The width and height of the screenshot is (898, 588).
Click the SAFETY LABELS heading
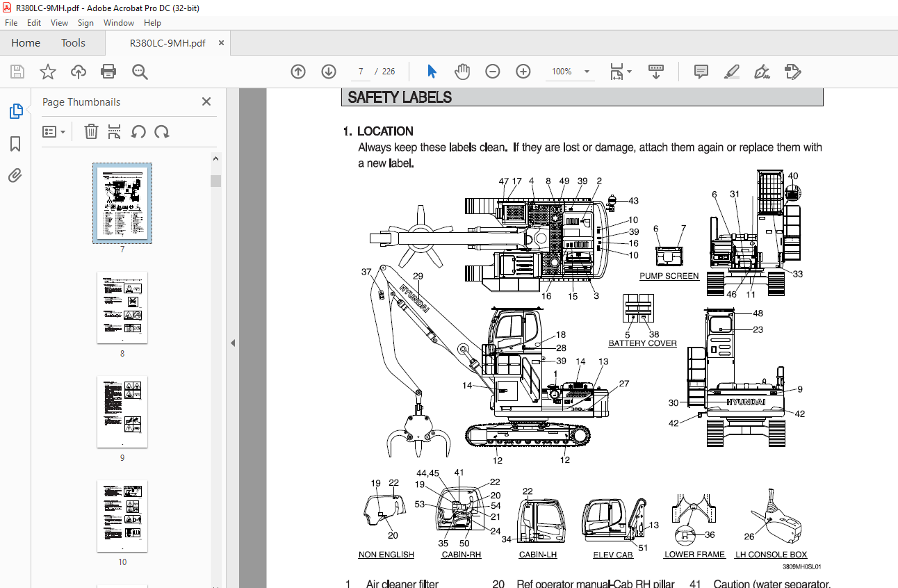coord(400,97)
